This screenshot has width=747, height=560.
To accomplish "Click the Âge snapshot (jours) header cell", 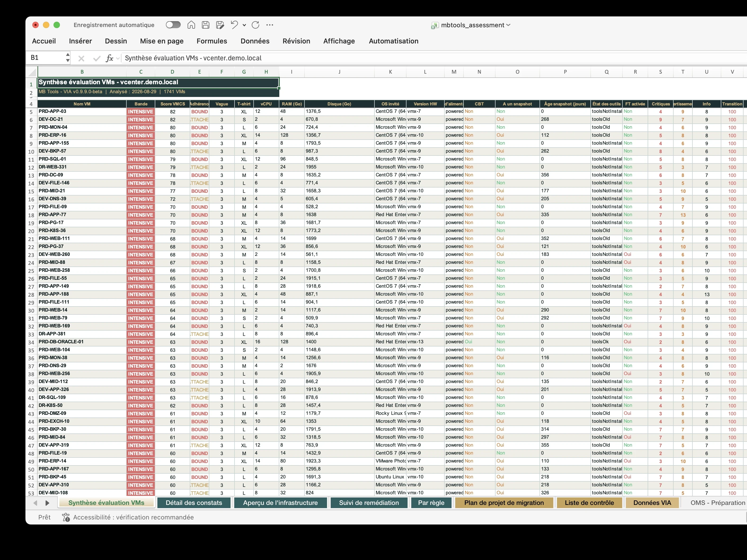I will point(565,104).
